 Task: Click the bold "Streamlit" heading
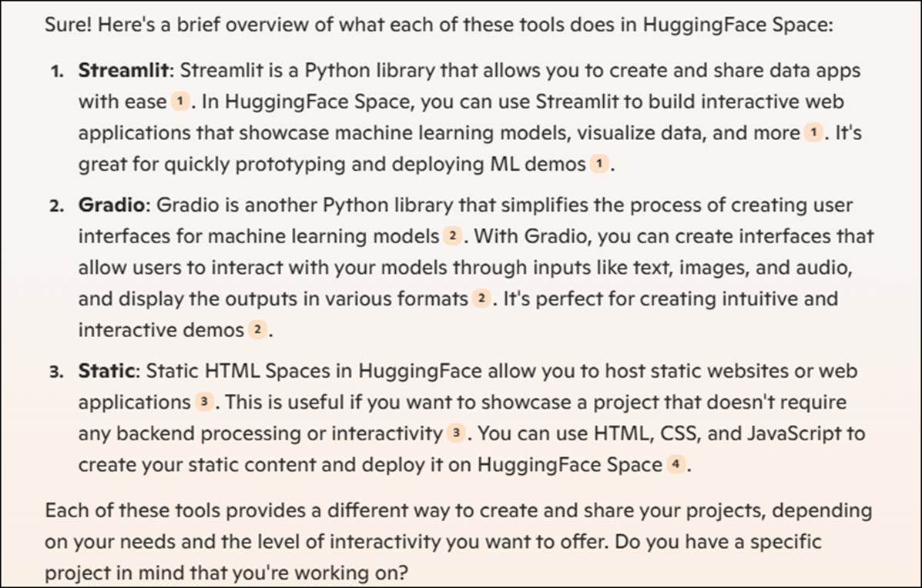tap(123, 71)
